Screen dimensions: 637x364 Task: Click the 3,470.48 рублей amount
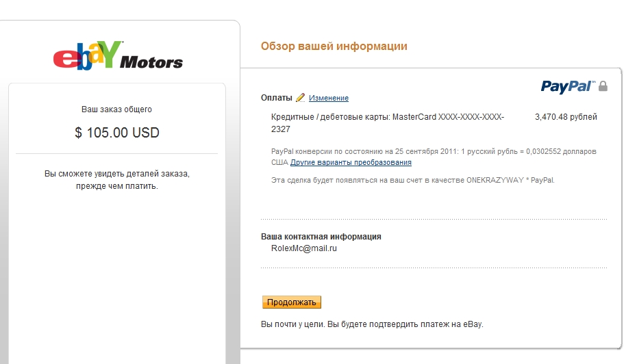(566, 117)
